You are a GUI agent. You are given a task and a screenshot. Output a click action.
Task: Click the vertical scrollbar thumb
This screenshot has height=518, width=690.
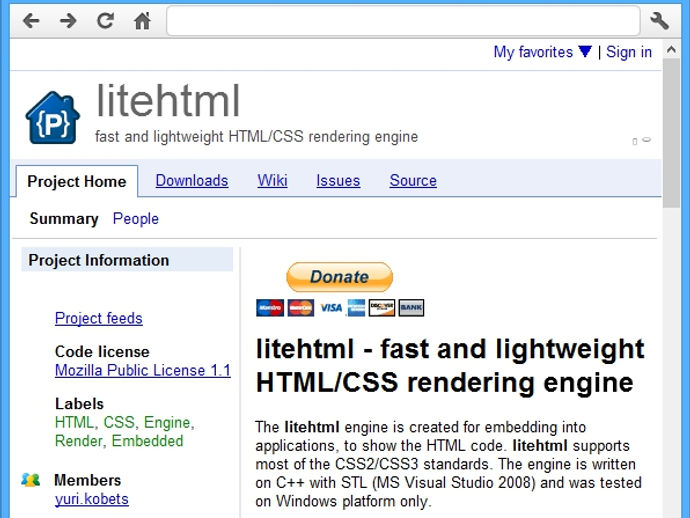click(x=671, y=132)
